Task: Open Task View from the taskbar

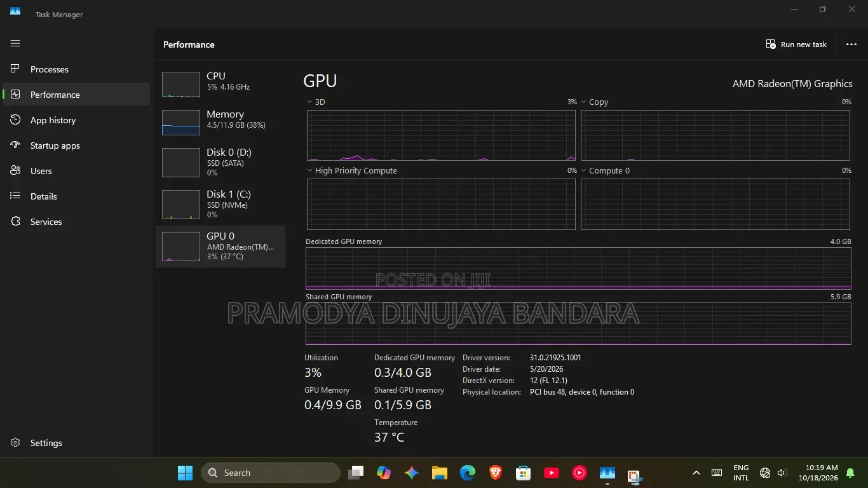Action: (356, 473)
